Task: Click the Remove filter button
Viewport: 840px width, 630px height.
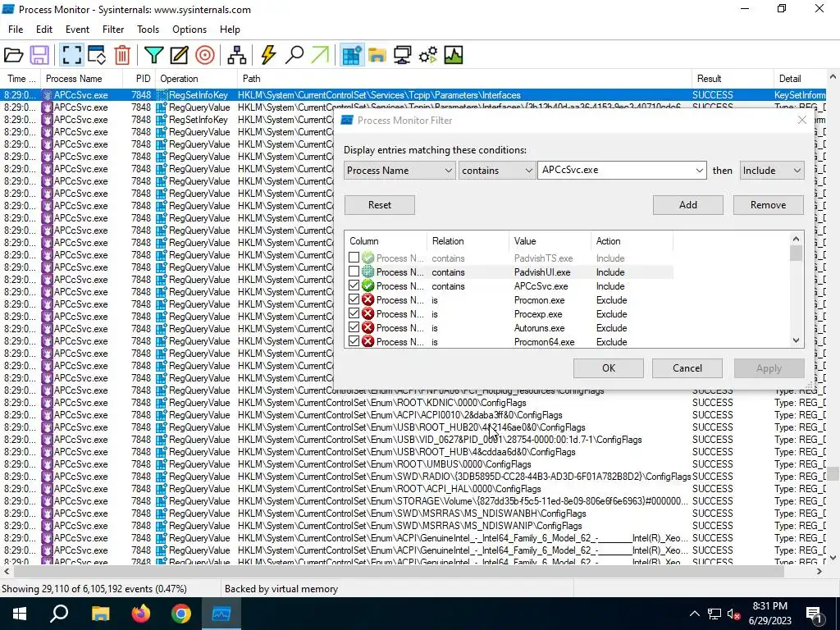Action: point(768,204)
